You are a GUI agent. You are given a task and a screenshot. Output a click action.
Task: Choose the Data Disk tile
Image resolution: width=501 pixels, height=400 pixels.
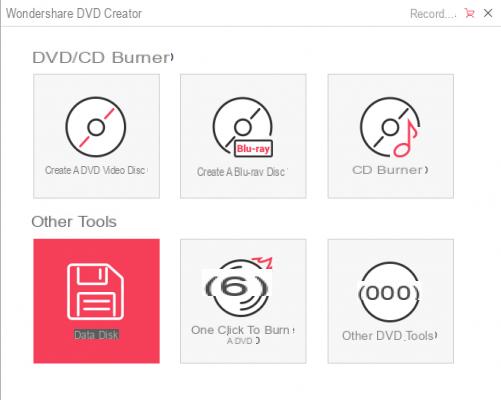[96, 301]
